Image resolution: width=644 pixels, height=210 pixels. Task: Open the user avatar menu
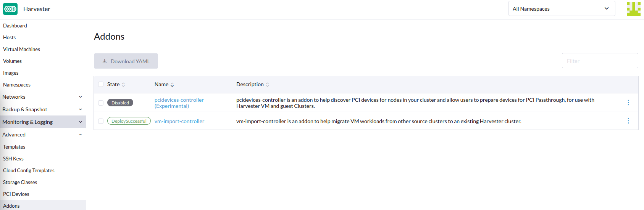pos(633,9)
